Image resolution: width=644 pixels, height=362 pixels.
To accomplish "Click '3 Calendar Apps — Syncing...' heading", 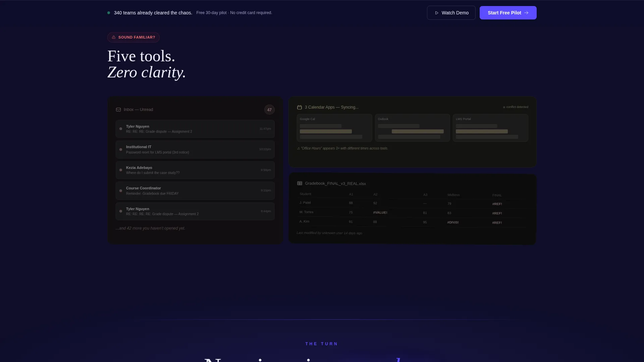I will pyautogui.click(x=332, y=107).
